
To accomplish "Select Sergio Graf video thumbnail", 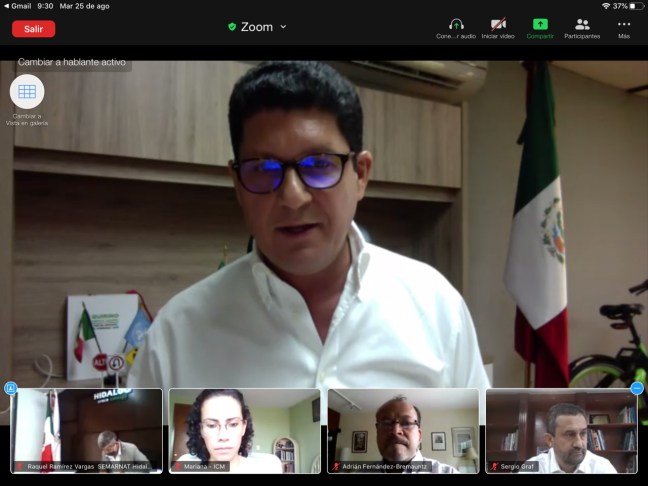I will tap(561, 430).
